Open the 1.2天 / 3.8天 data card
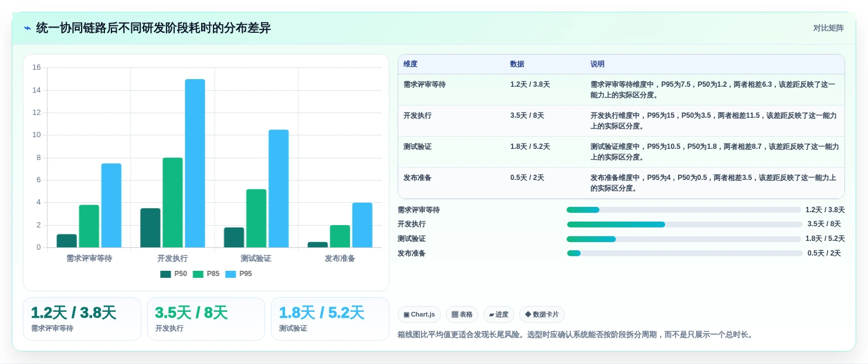This screenshot has height=364, width=868. pyautogui.click(x=82, y=319)
